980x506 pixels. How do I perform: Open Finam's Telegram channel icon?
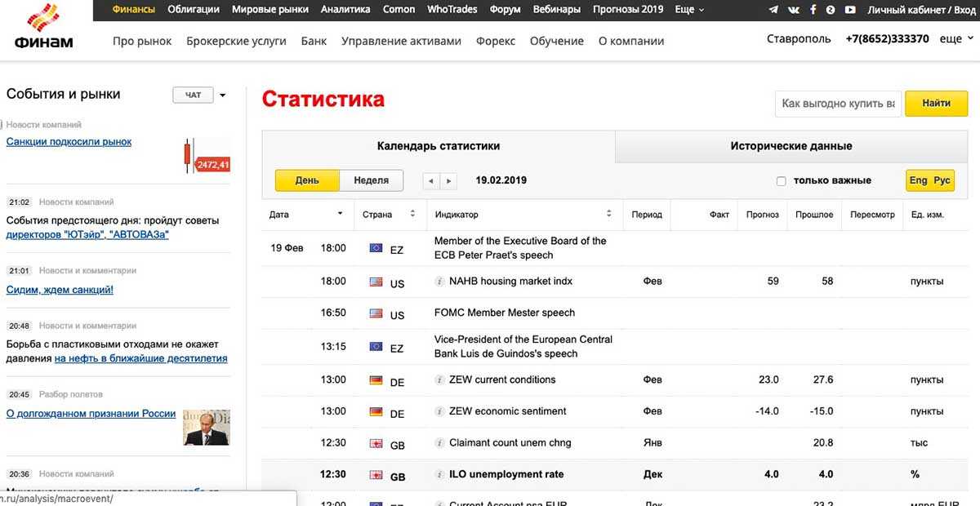pyautogui.click(x=773, y=10)
